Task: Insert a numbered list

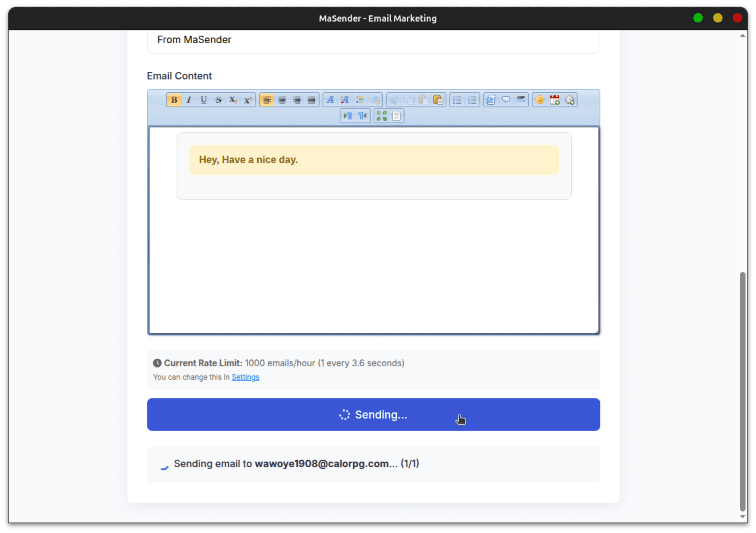Action: tap(472, 100)
